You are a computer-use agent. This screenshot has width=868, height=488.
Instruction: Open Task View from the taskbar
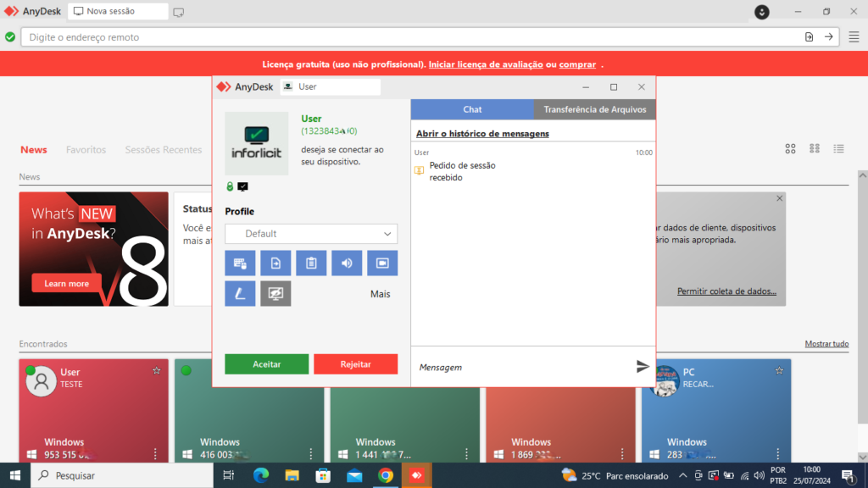[228, 475]
